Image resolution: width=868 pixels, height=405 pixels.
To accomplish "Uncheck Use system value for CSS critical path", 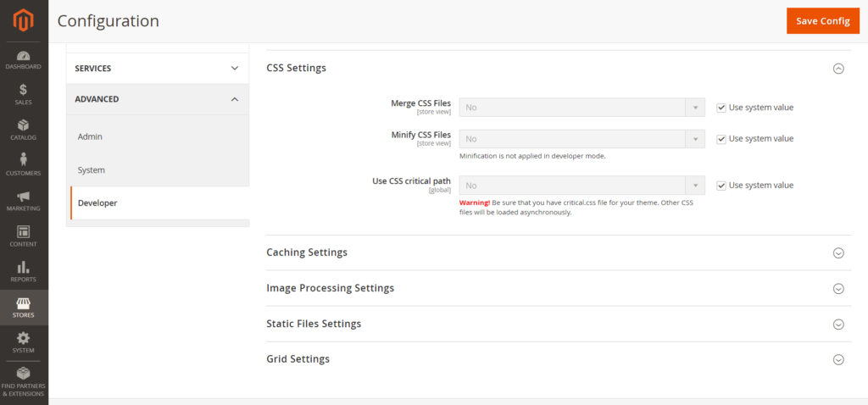I will 721,186.
